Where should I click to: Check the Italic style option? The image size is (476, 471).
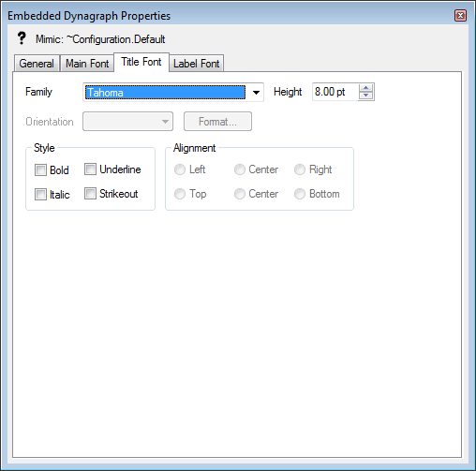click(40, 194)
